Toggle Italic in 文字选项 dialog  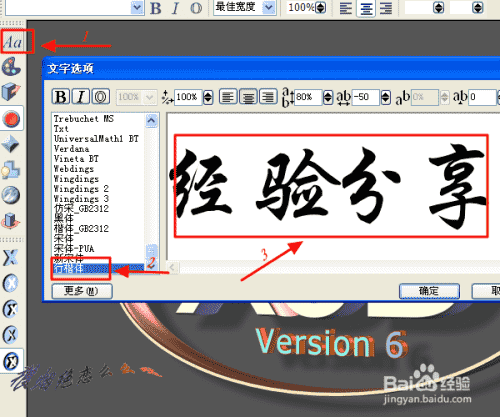coord(81,97)
